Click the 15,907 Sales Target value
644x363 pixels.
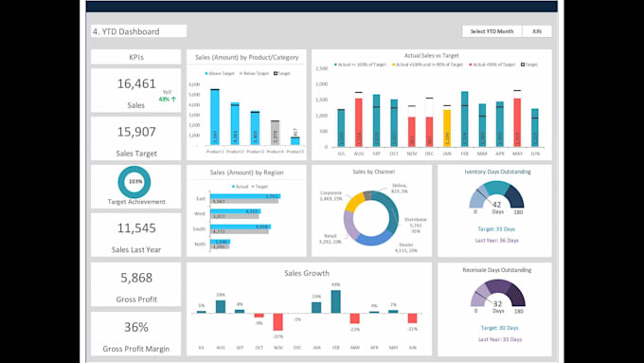[x=136, y=132]
